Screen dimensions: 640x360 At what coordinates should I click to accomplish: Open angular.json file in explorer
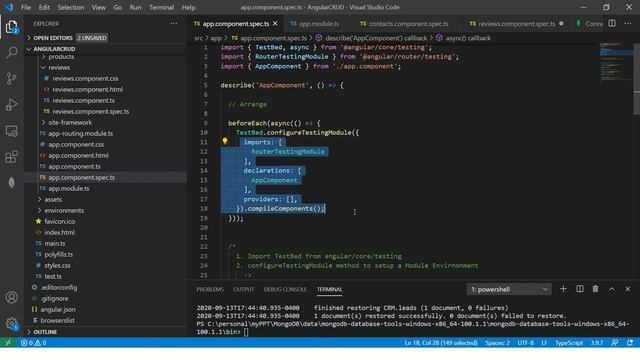click(x=58, y=309)
